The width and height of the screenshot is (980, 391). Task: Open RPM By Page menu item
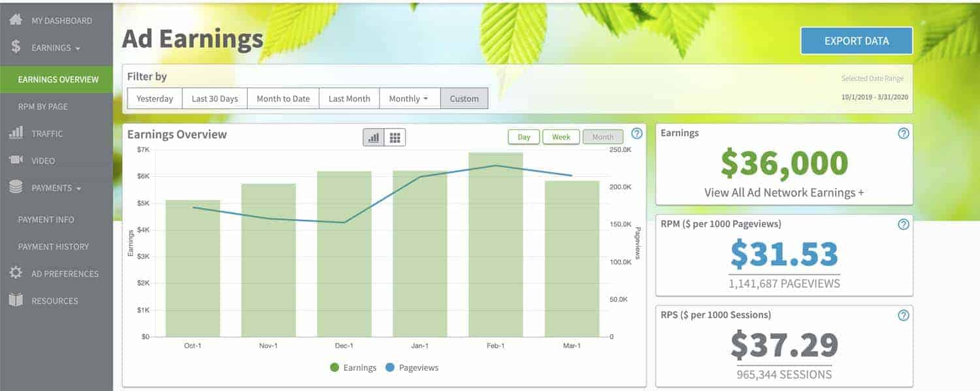coord(43,106)
